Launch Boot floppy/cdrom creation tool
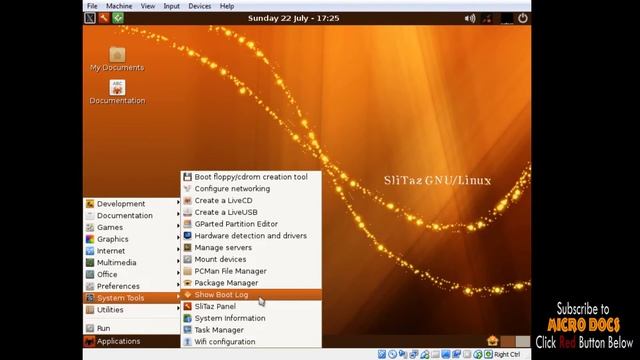The image size is (640, 360). tap(251, 177)
